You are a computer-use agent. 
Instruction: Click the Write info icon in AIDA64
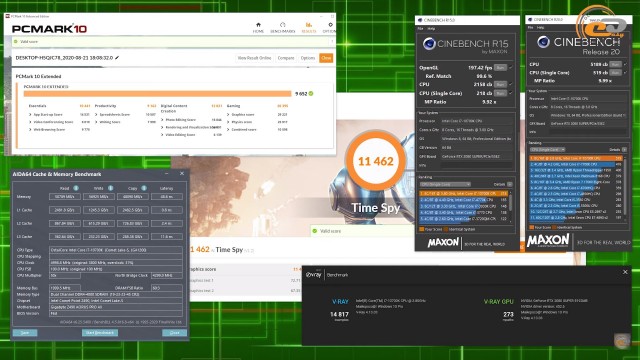click(x=110, y=188)
